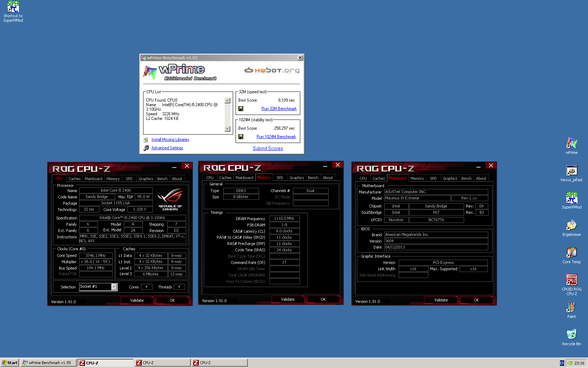The width and height of the screenshot is (588, 368).
Task: Click the Run 32M Benchmark link
Action: (x=279, y=109)
